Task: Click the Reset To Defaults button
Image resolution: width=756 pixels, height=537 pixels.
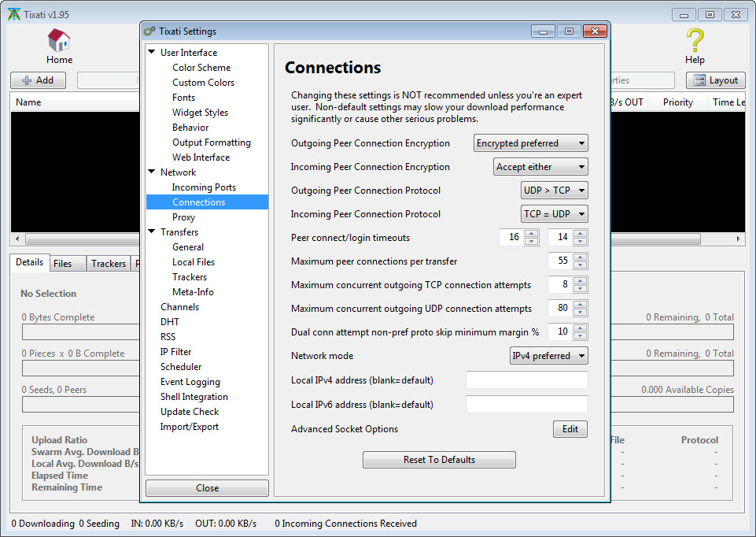Action: point(439,460)
